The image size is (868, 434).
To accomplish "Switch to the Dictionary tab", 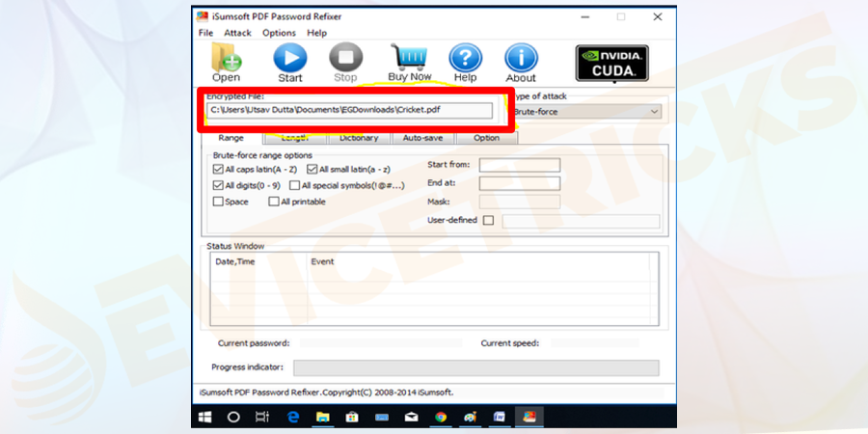I will coord(359,138).
